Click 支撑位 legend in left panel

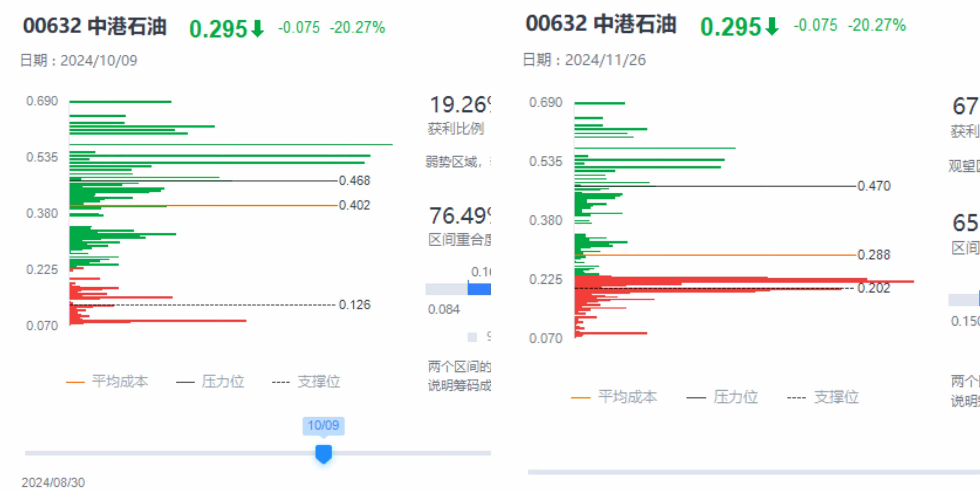[306, 381]
